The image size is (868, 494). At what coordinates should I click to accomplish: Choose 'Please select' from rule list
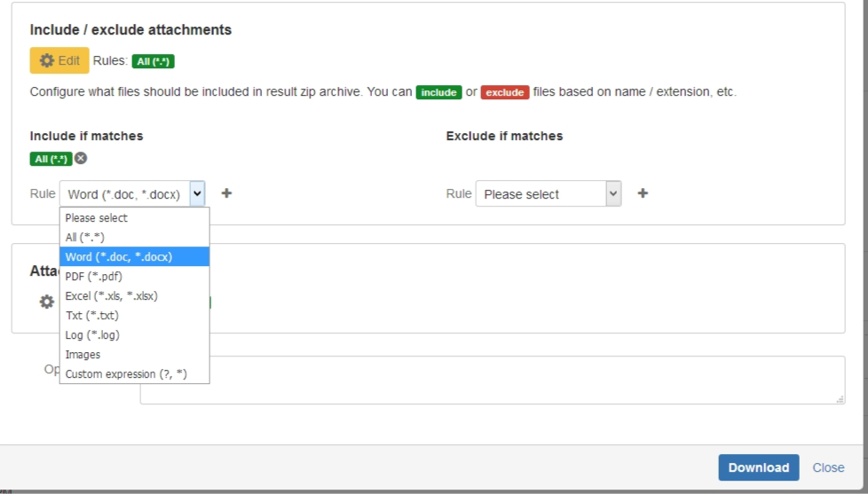point(97,218)
